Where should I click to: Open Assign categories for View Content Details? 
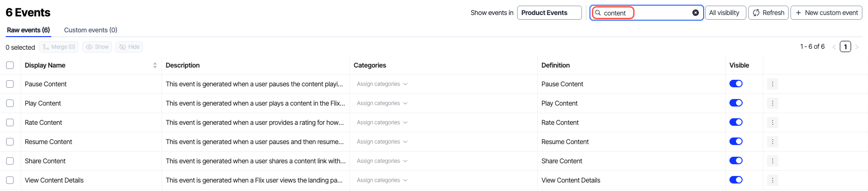[382, 180]
